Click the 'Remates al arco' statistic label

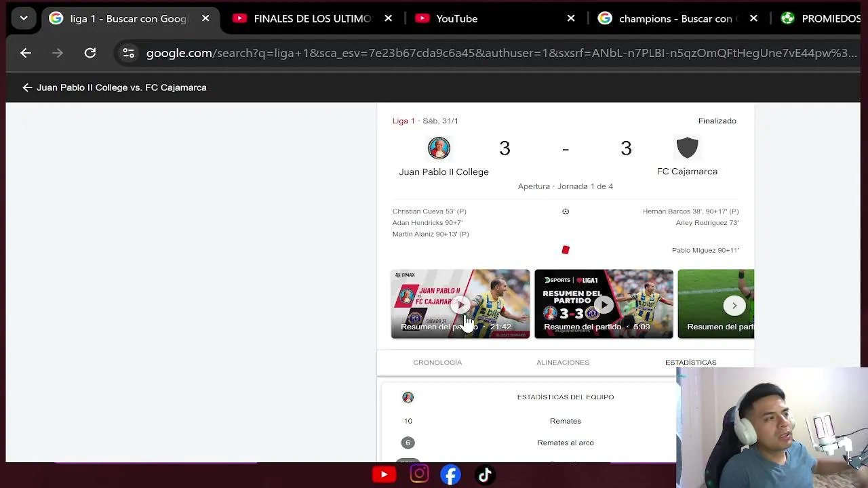click(566, 443)
